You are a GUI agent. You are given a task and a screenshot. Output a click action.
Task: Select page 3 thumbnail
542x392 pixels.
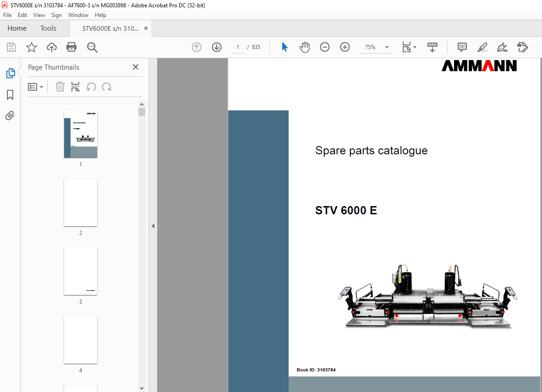(x=81, y=272)
